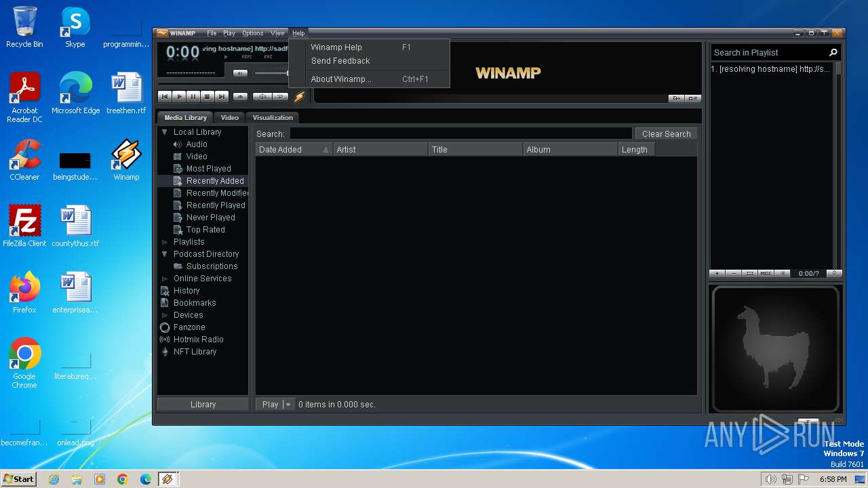The image size is (868, 488).
Task: Open the View menu
Action: (277, 33)
